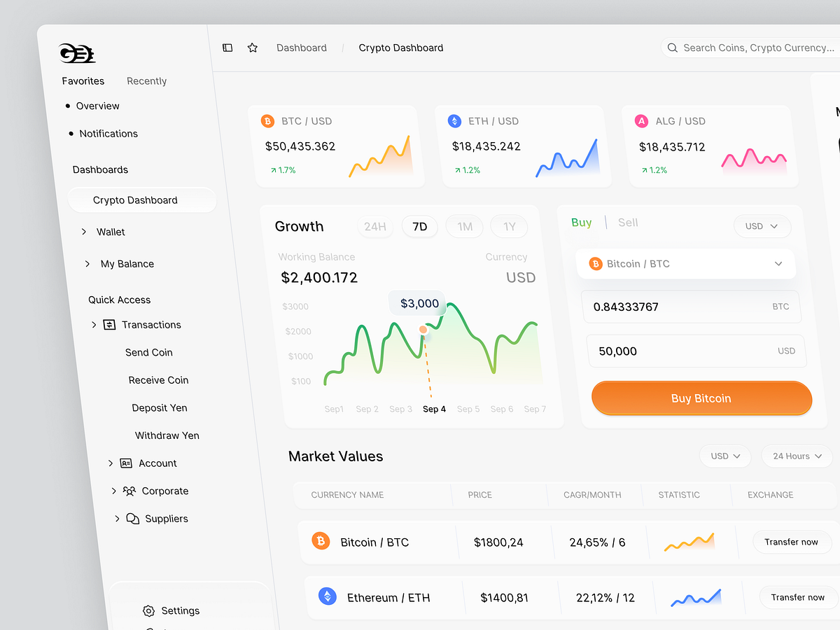Viewport: 840px width, 630px height.
Task: Click the Suppliers chat icon in sidebar
Action: tap(133, 519)
